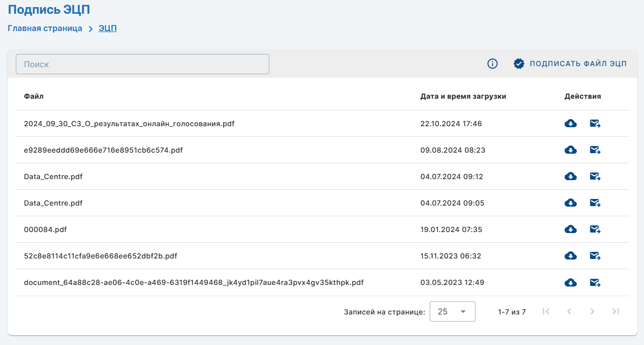Send e9289eeddd69e666e716e8951cb6c574.pdf by email
Image resolution: width=644 pixels, height=345 pixels.
(x=595, y=150)
